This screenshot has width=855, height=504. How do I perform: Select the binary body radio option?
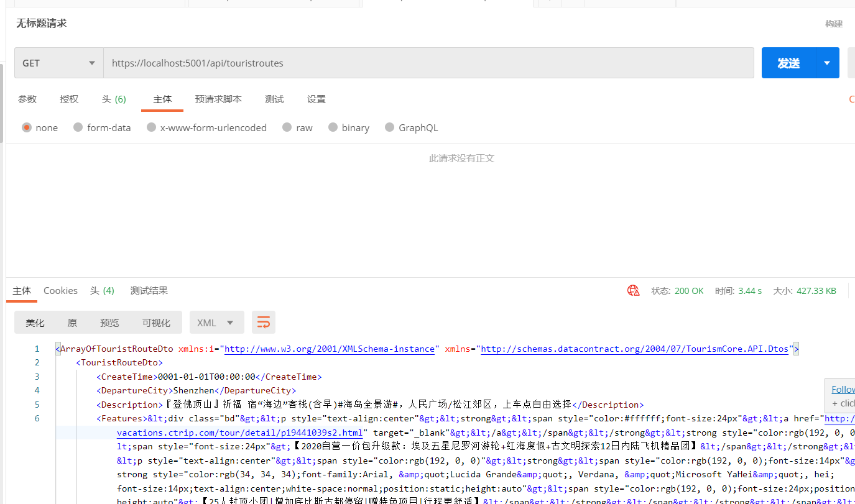pos(333,127)
